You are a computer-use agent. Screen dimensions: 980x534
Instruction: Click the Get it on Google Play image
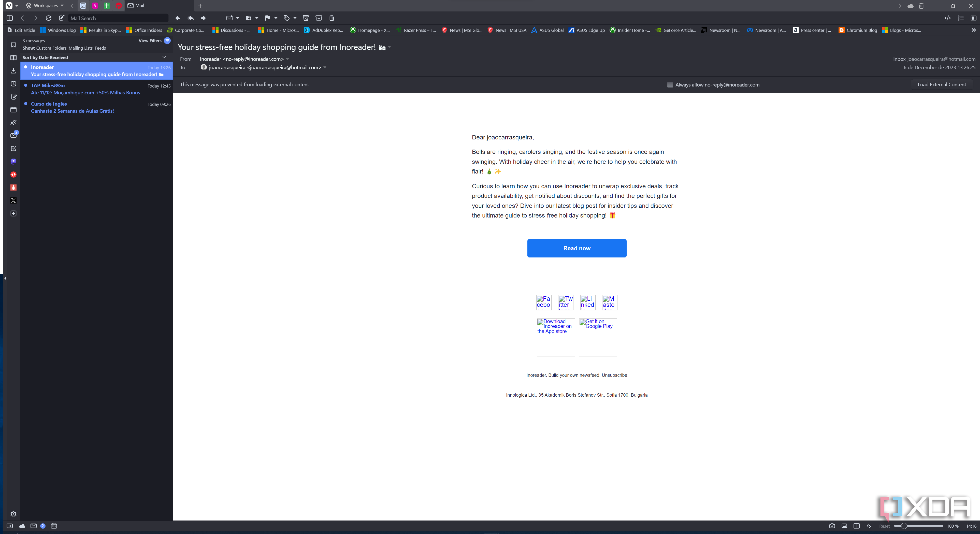[598, 337]
